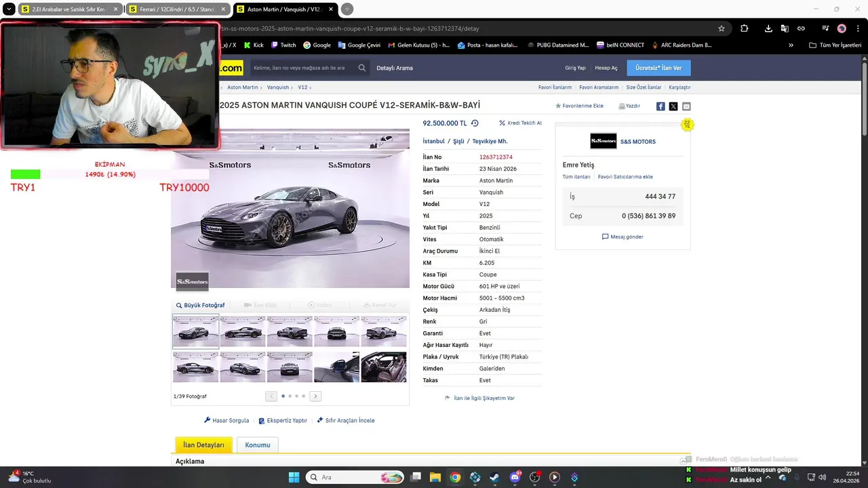
Task: Expand the bookmarks overflow chevron
Action: tap(791, 45)
